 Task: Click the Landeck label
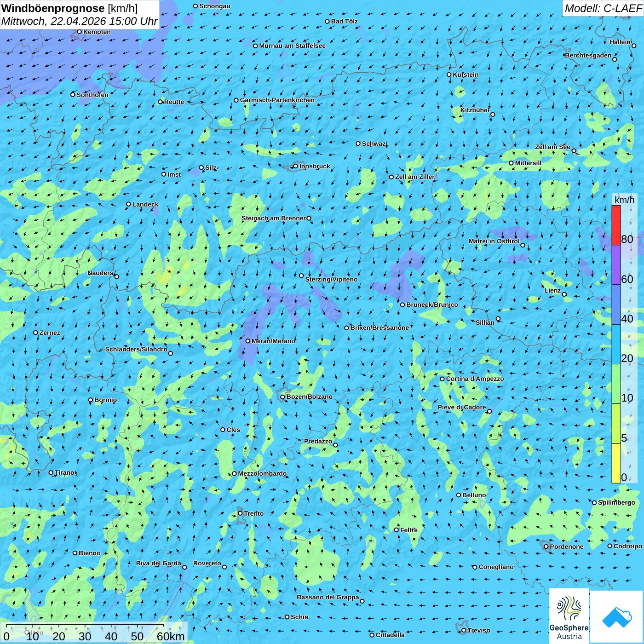[145, 204]
